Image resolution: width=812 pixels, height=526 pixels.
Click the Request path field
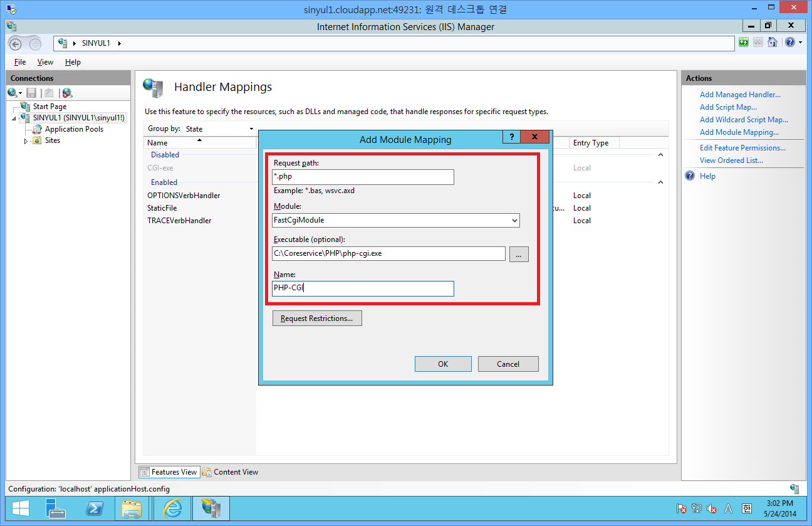tap(363, 177)
